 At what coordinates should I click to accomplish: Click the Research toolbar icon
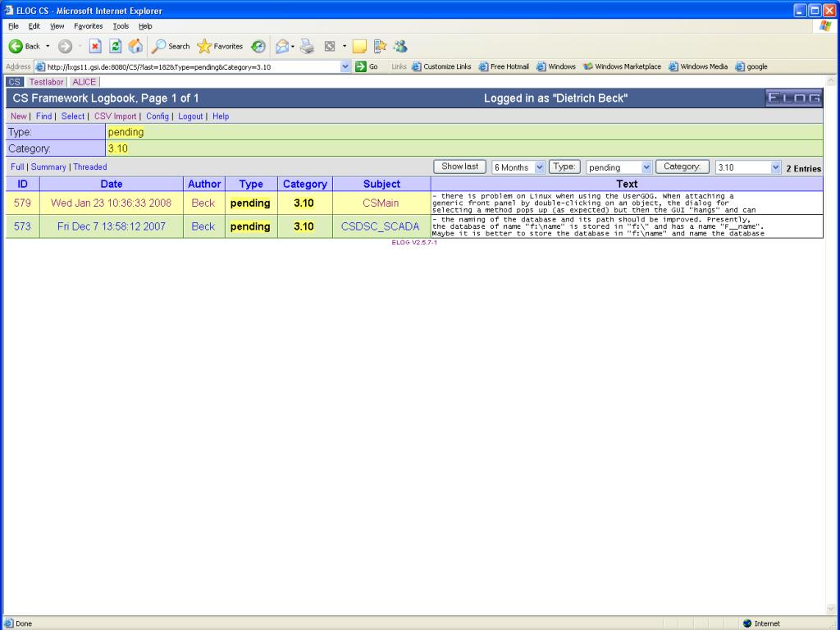[x=380, y=47]
